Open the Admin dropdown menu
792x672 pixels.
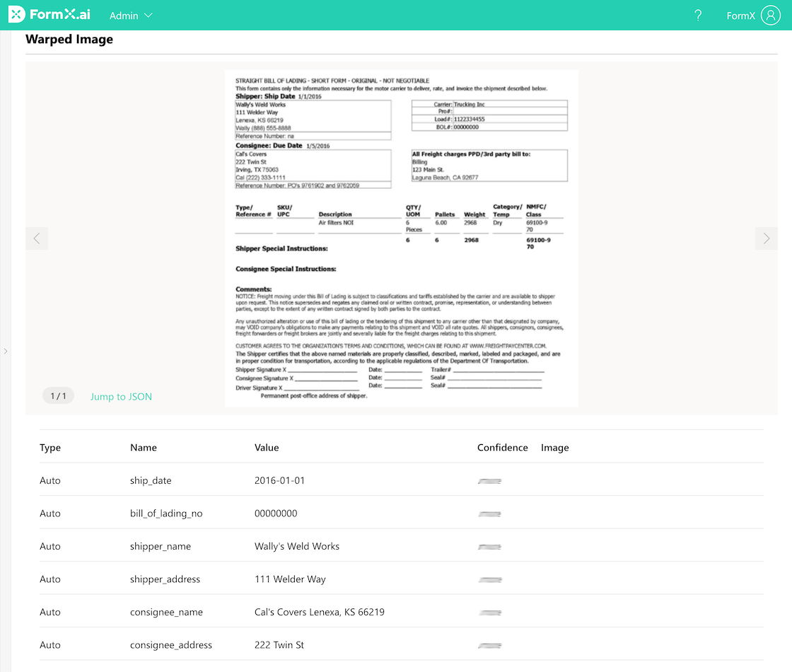click(131, 16)
